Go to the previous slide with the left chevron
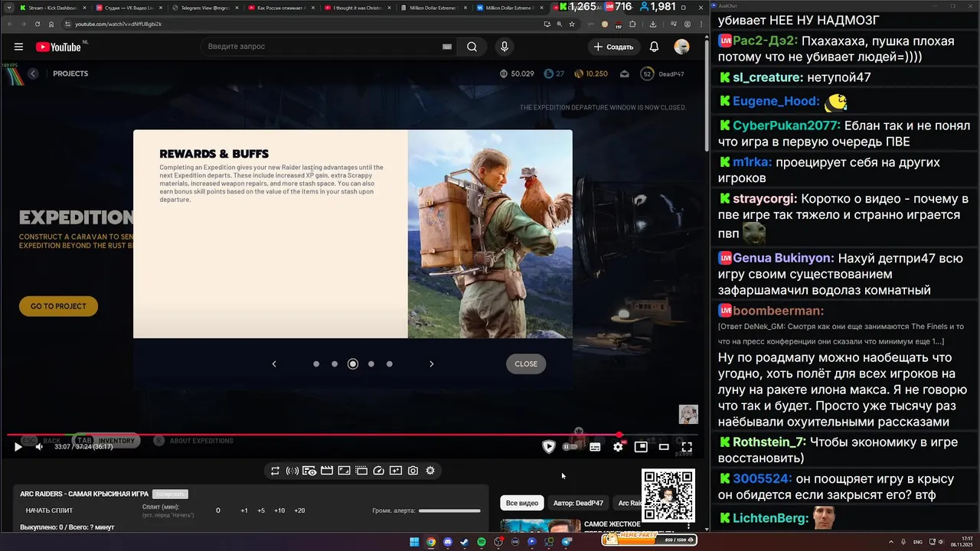Screen dimensions: 980x551 274,364
